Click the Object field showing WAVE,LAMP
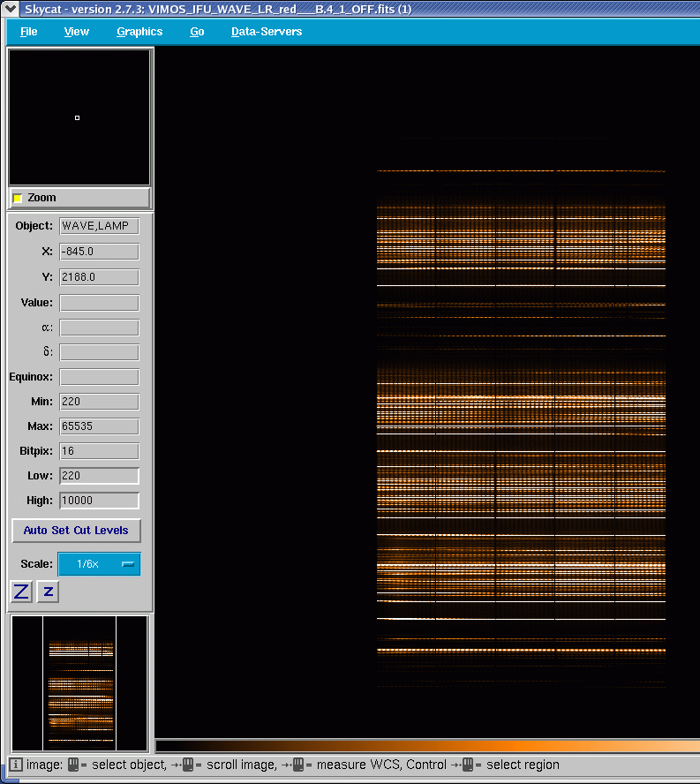 pyautogui.click(x=99, y=226)
